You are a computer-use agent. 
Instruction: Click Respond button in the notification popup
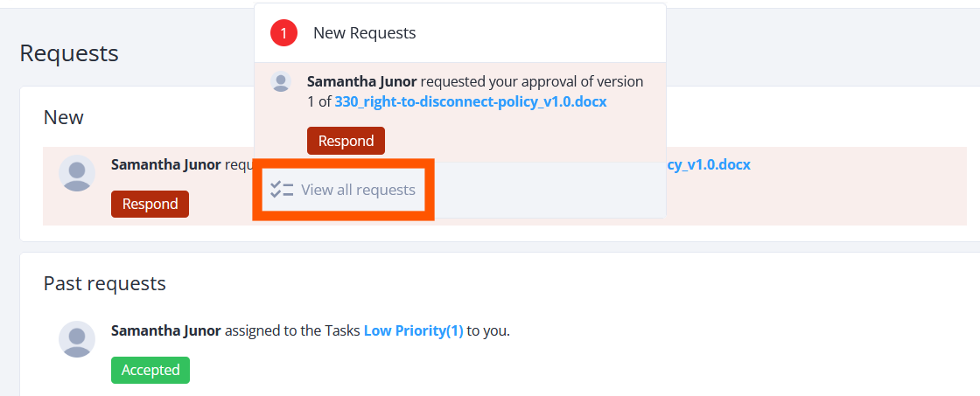pyautogui.click(x=346, y=141)
